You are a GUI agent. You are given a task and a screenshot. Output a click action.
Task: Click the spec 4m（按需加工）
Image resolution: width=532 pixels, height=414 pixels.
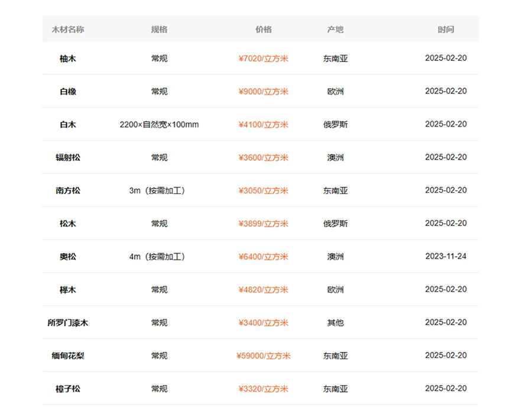pyautogui.click(x=157, y=257)
